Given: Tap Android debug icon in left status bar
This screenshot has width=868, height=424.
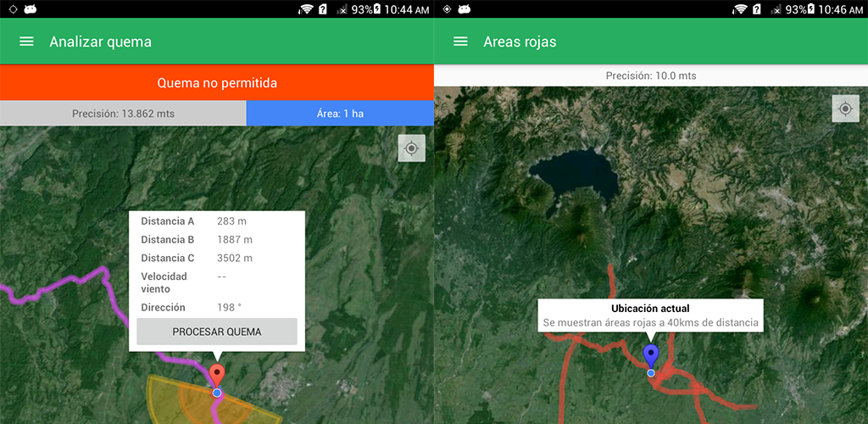Looking at the screenshot, I should [x=30, y=8].
